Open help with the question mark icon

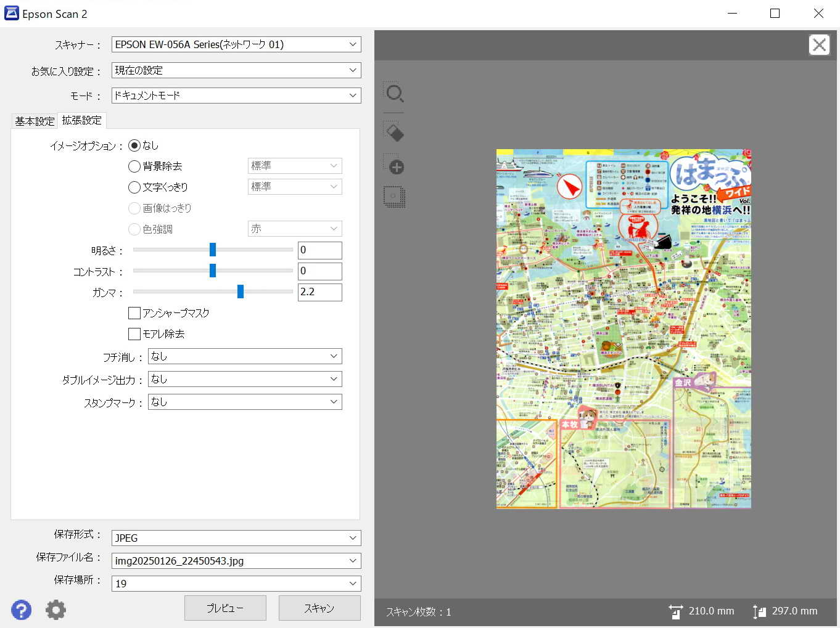coord(22,610)
